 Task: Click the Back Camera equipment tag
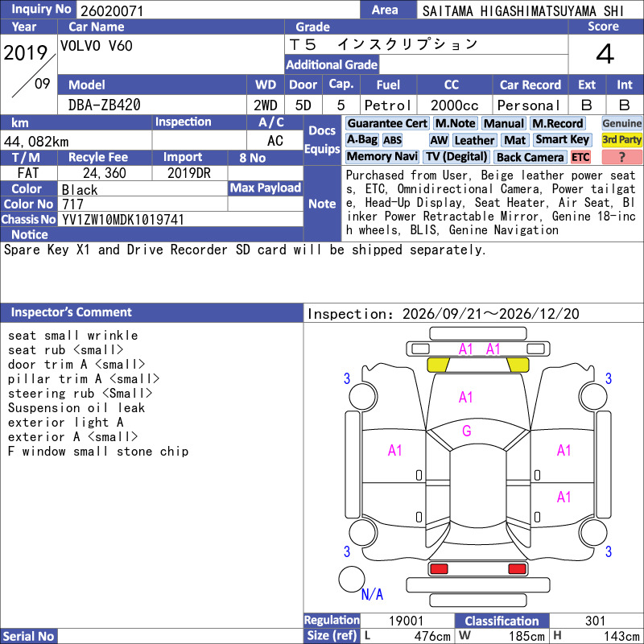click(530, 157)
